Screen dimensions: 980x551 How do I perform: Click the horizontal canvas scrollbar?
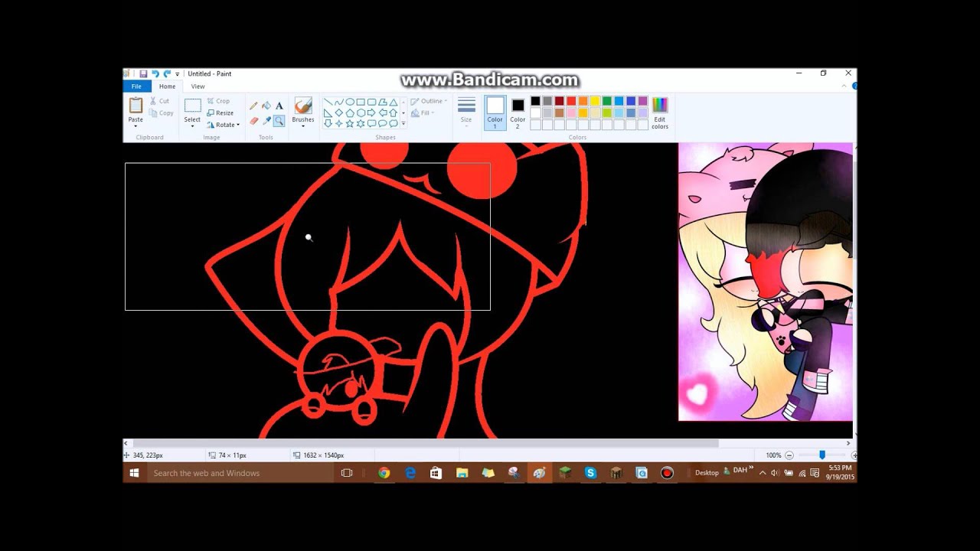(x=426, y=443)
